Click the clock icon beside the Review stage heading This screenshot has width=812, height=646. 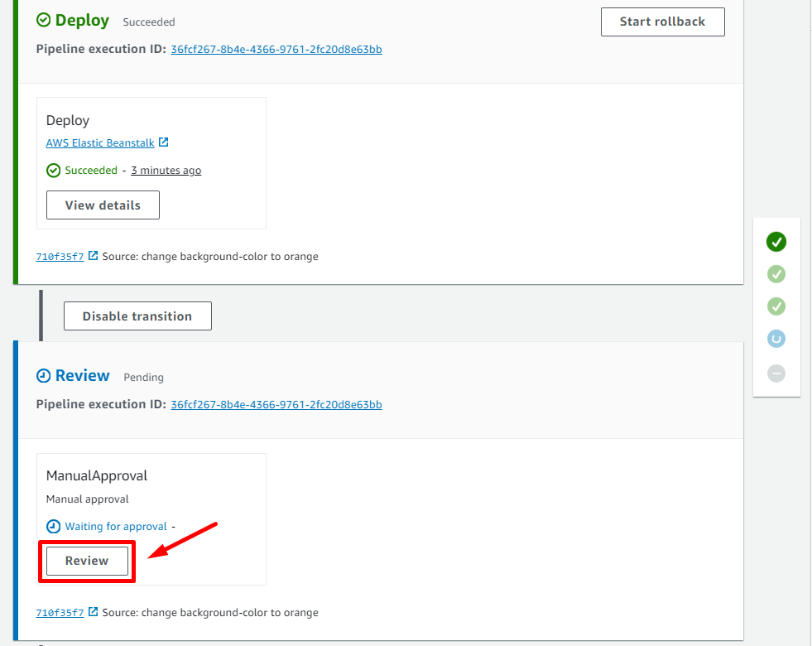click(x=44, y=376)
